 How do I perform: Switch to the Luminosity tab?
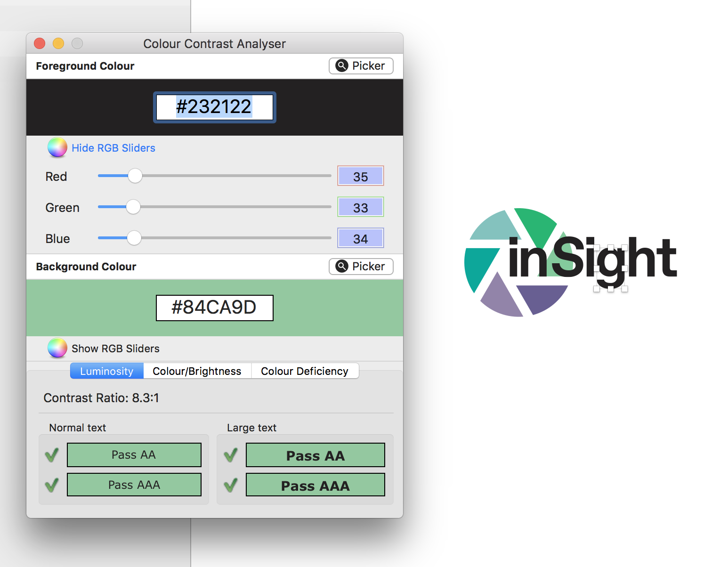107,371
